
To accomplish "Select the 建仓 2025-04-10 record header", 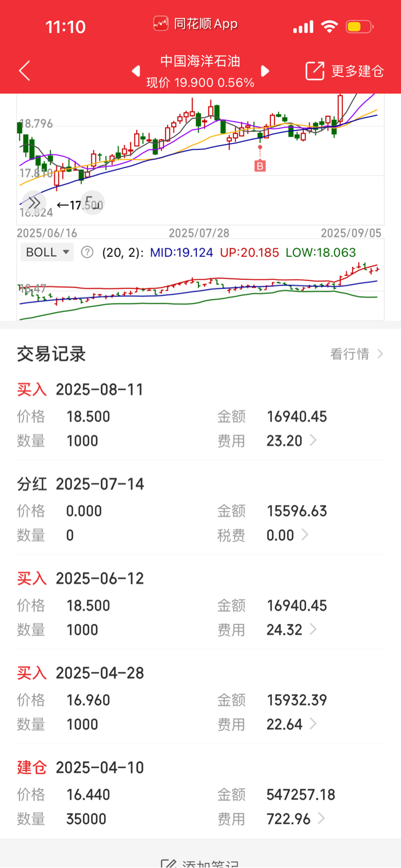I will (x=80, y=768).
